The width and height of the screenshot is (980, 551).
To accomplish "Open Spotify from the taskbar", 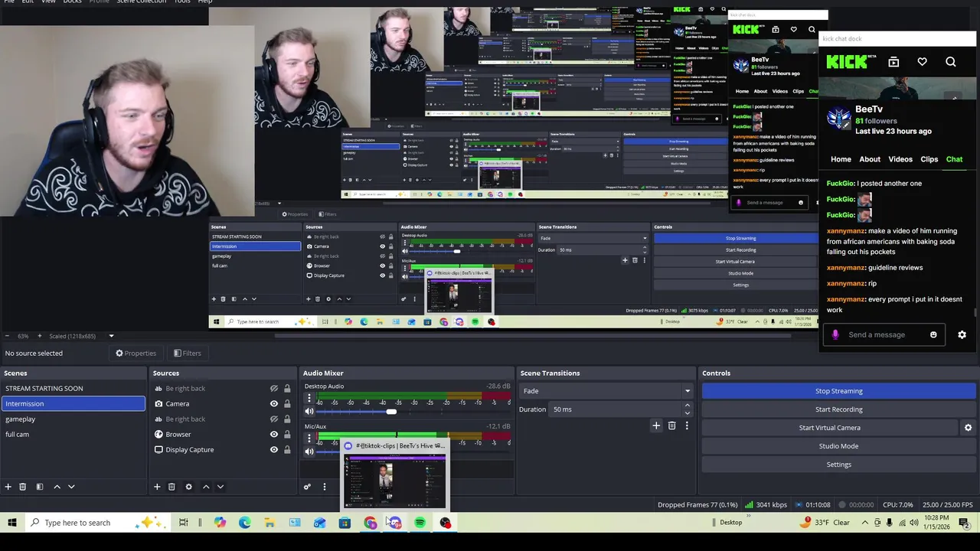I will point(420,523).
